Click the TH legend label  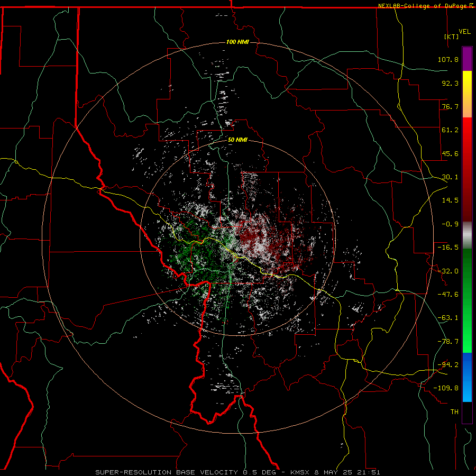tap(454, 411)
